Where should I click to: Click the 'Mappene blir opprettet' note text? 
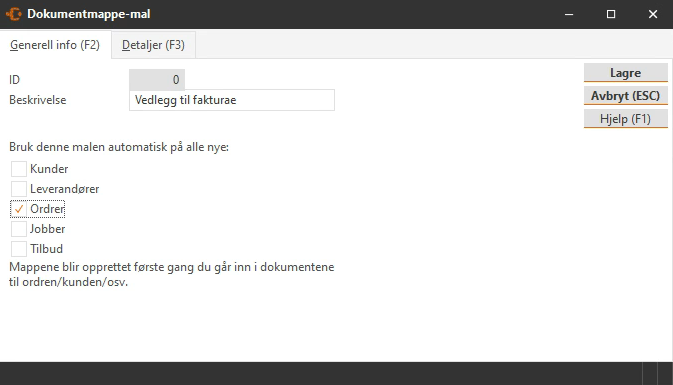[172, 274]
